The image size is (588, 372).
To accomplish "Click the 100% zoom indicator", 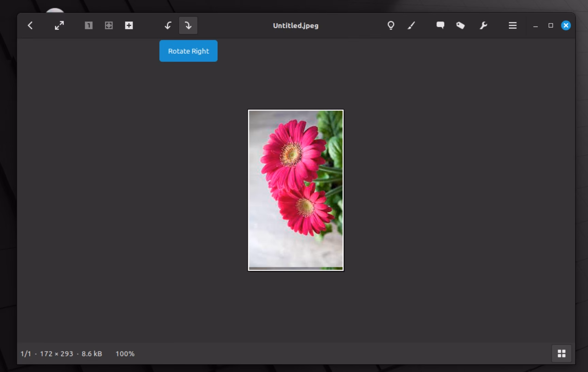I will 125,354.
